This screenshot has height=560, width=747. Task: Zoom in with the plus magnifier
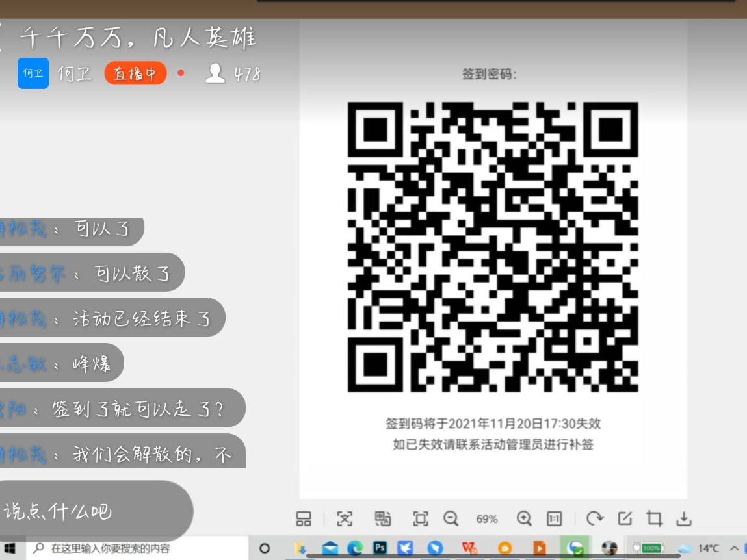point(524,518)
